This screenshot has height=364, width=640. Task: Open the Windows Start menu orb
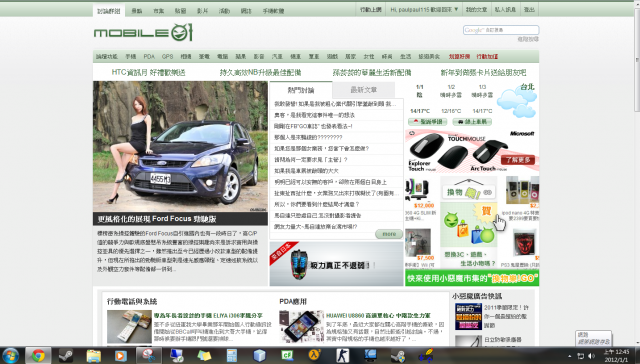click(10, 355)
